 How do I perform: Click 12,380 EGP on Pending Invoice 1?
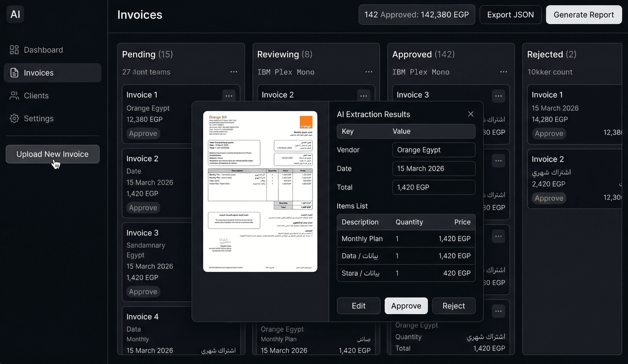coord(144,119)
